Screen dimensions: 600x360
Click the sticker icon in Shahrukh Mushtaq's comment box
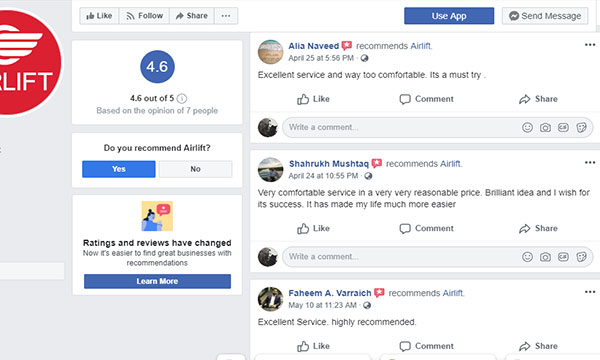click(581, 257)
